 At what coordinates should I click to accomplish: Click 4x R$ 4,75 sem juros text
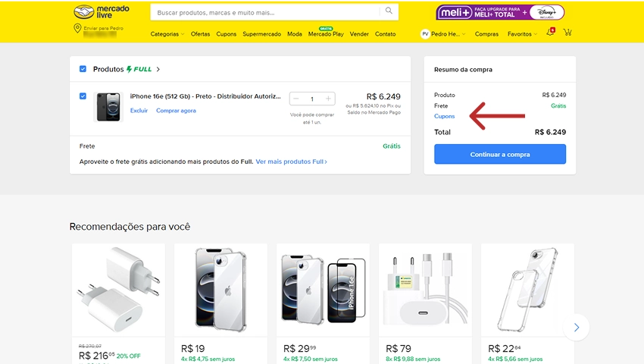[208, 359]
